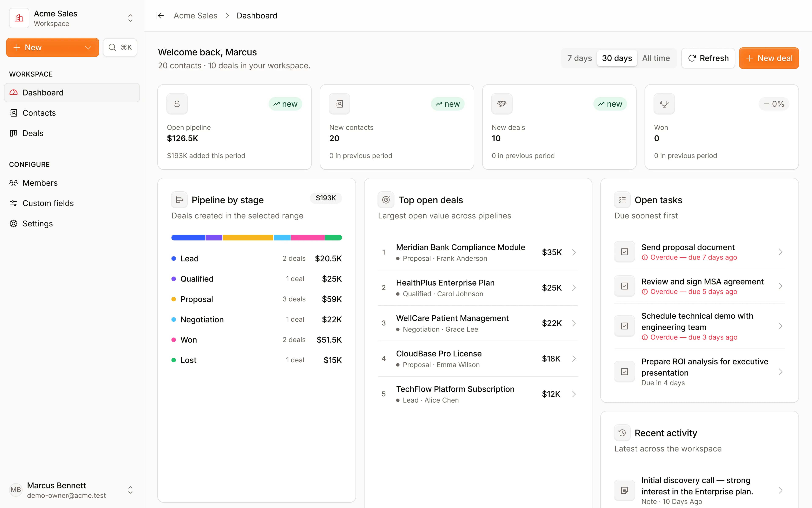Screen dimensions: 812x508
Task: Open CloudBase Pro License deal chevron
Action: pyautogui.click(x=574, y=359)
